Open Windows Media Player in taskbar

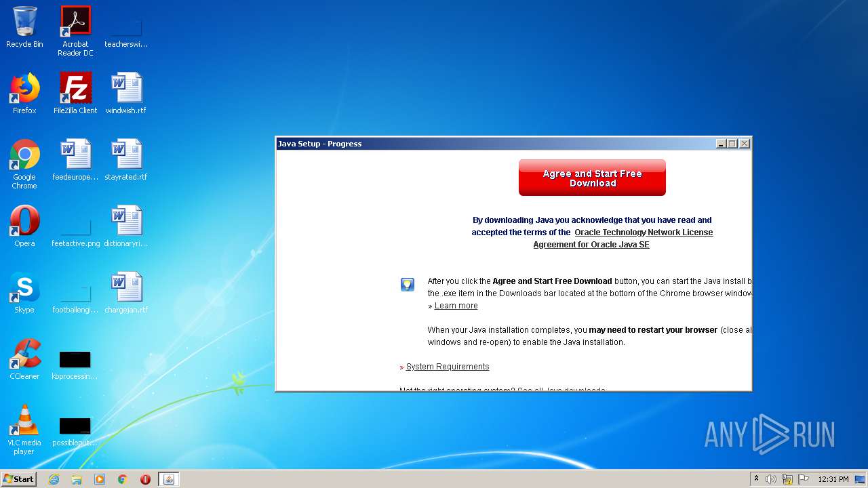100,479
